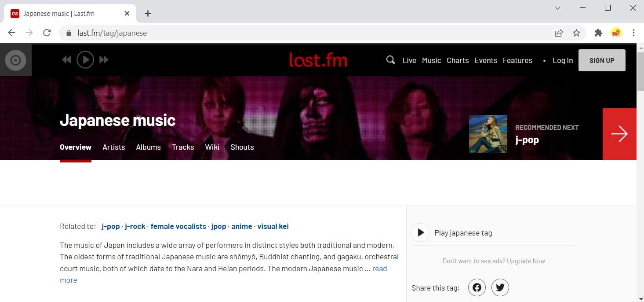
Task: Open the j-pop related tag link
Action: tap(110, 226)
